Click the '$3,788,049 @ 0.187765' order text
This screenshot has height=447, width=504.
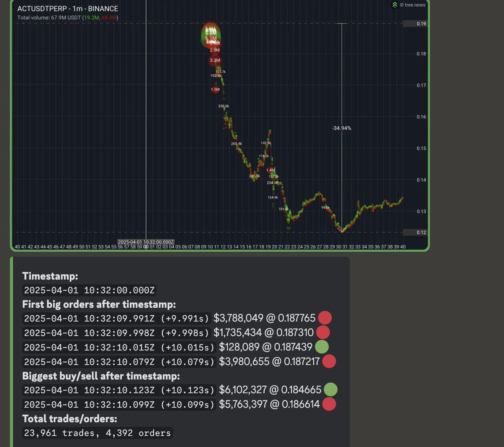tap(264, 318)
